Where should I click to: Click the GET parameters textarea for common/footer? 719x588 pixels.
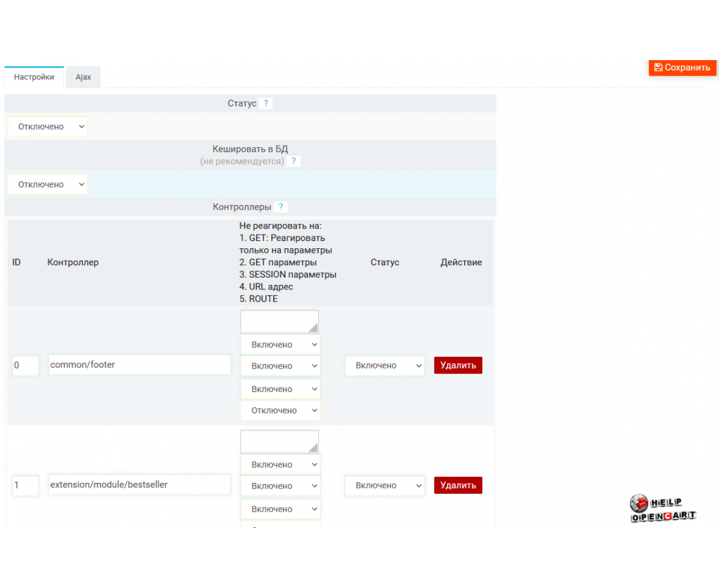point(279,321)
